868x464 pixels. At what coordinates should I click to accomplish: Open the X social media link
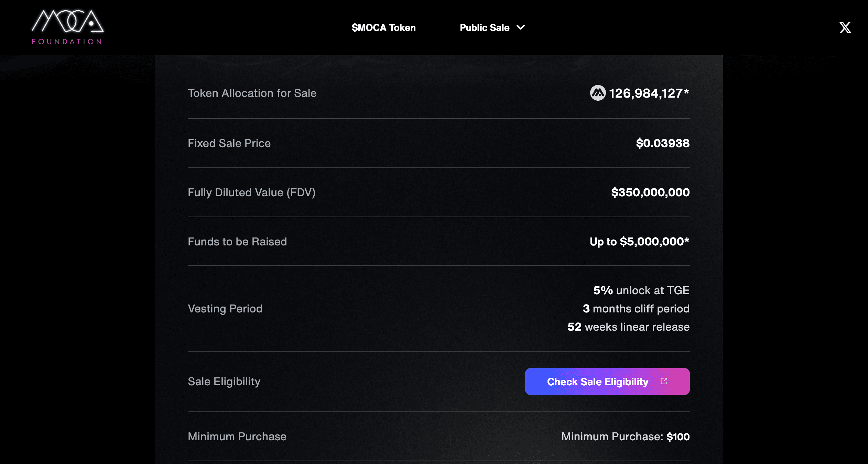(845, 27)
